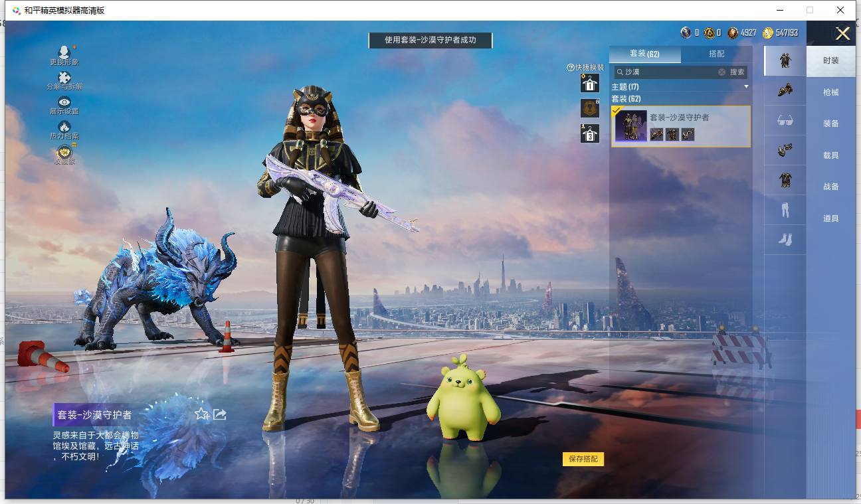The image size is (861, 504).
Task: Open the 枪械 firearms menu
Action: click(831, 92)
